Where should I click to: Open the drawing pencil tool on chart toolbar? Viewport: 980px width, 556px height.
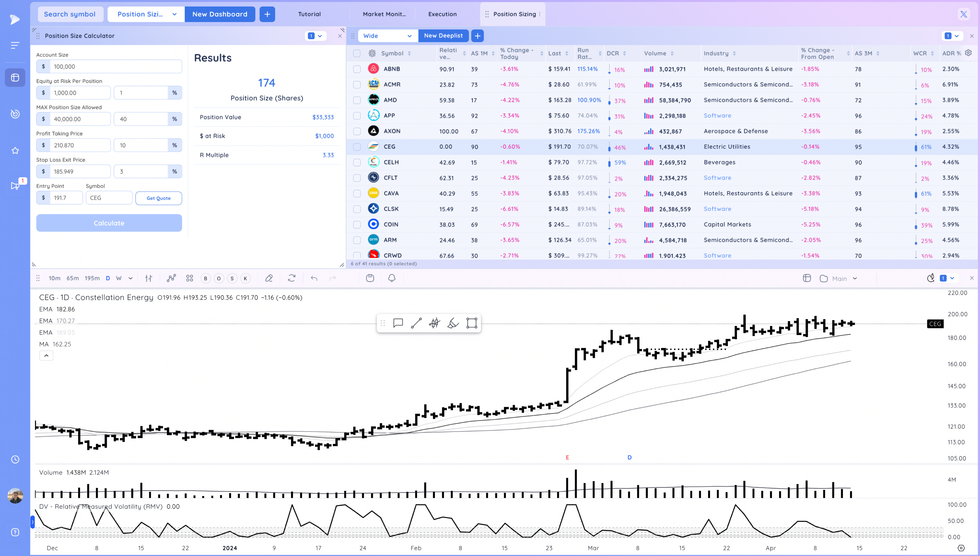click(x=269, y=278)
